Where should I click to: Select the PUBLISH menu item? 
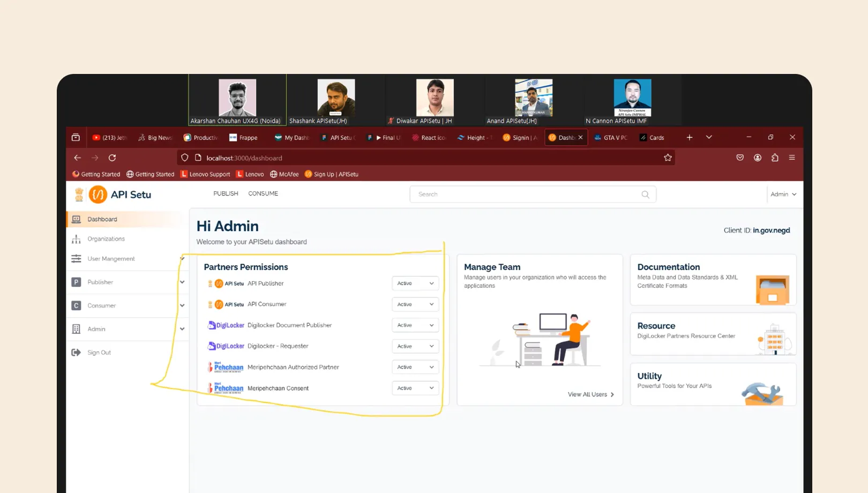click(x=226, y=193)
